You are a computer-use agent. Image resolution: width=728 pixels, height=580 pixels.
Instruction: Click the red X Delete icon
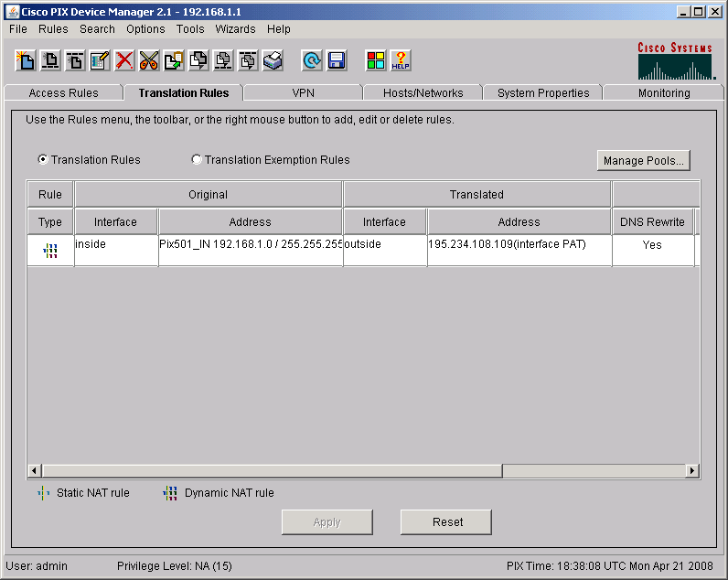[x=124, y=60]
